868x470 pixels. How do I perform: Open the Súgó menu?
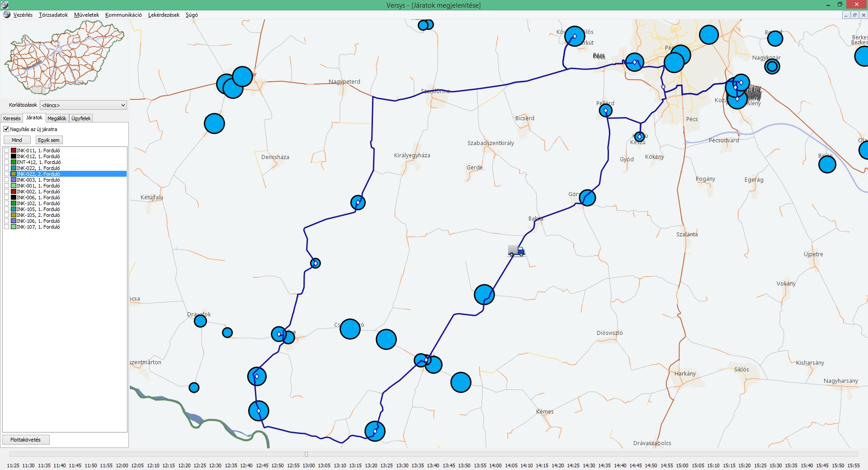(192, 15)
